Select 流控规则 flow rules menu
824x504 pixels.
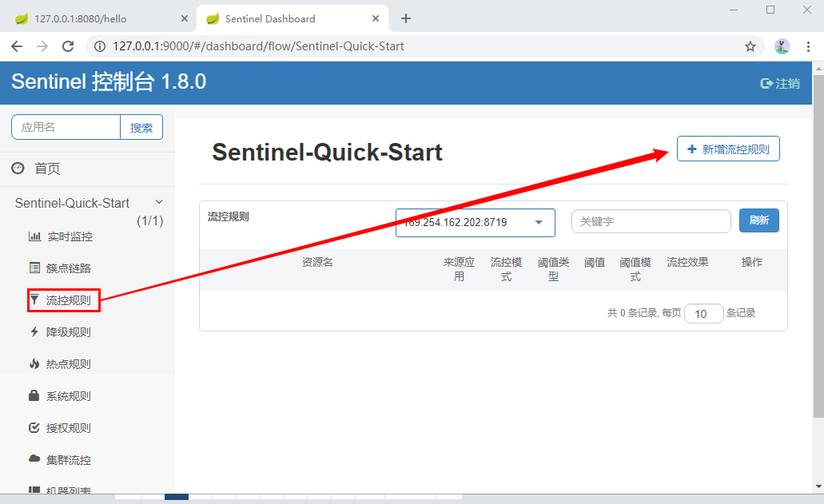coord(60,300)
